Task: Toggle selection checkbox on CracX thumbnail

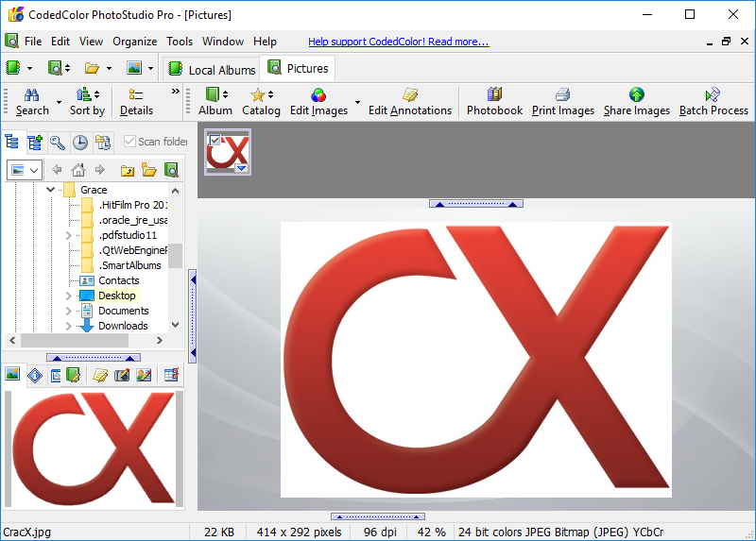Action: point(215,140)
